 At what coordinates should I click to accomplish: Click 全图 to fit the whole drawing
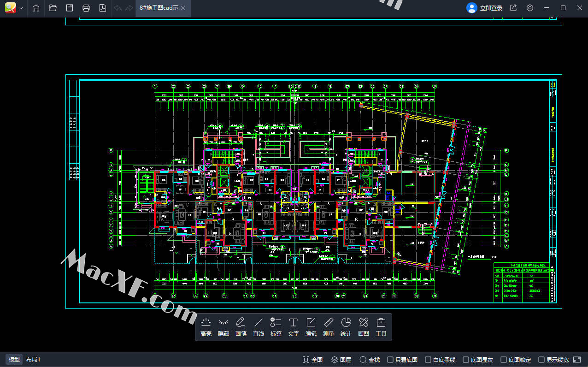tap(312, 360)
